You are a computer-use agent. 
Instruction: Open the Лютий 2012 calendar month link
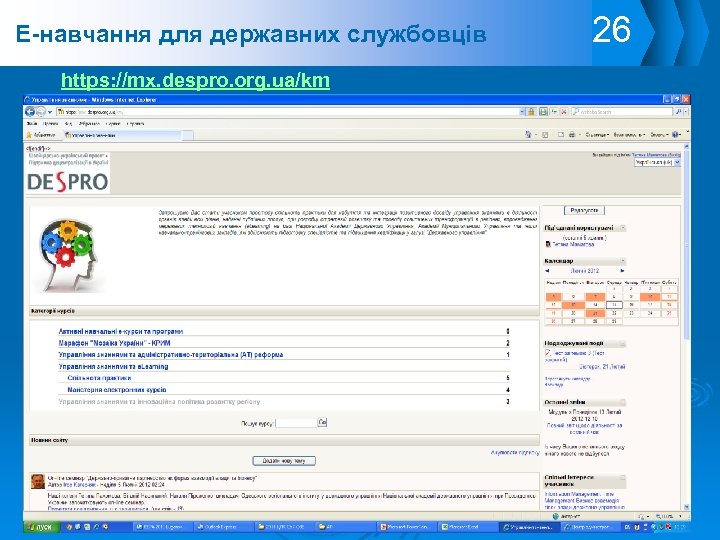click(x=585, y=271)
